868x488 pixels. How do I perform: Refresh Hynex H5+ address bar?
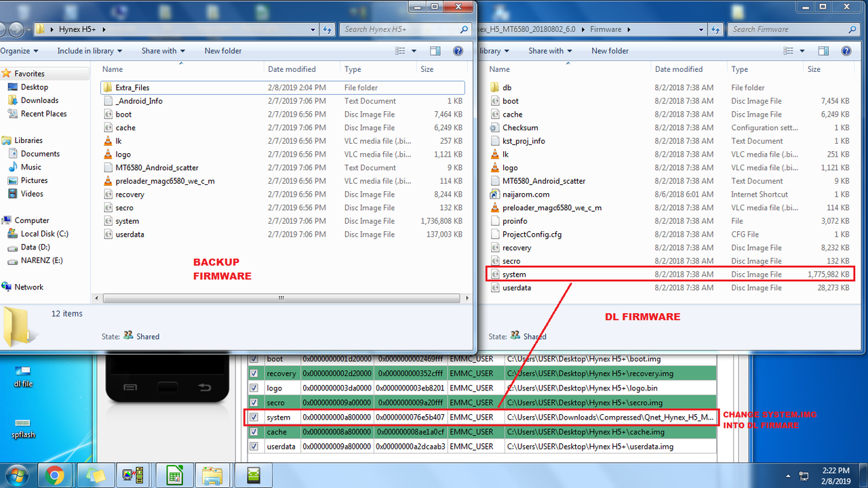[x=328, y=29]
